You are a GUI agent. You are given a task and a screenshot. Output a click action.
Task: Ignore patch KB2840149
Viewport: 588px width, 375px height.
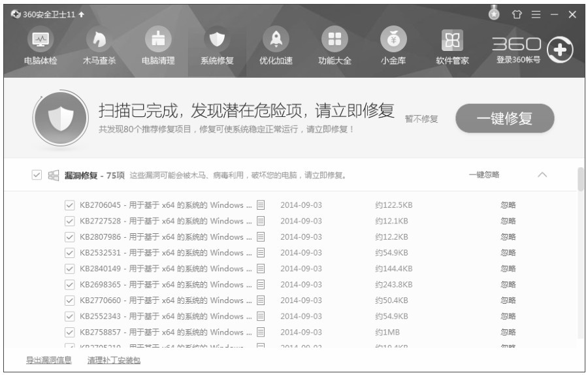coord(508,269)
